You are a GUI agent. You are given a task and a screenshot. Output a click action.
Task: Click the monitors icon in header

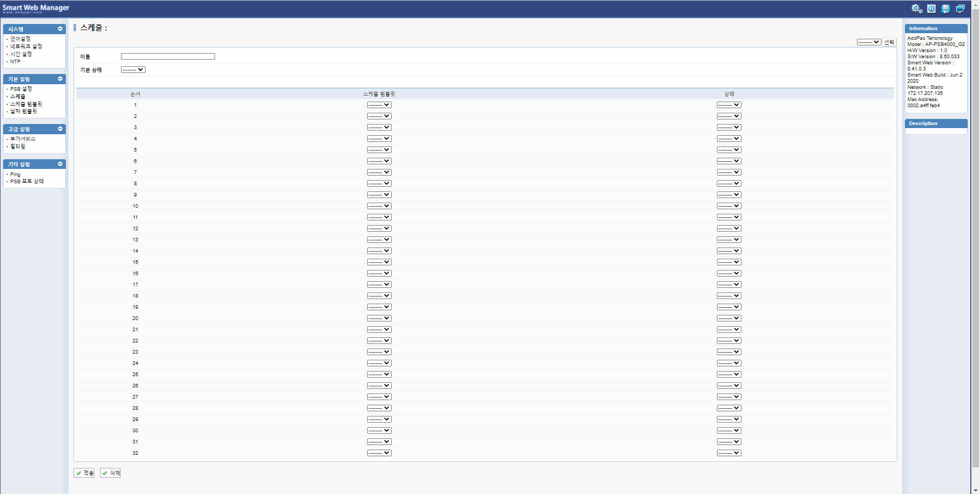[x=960, y=9]
